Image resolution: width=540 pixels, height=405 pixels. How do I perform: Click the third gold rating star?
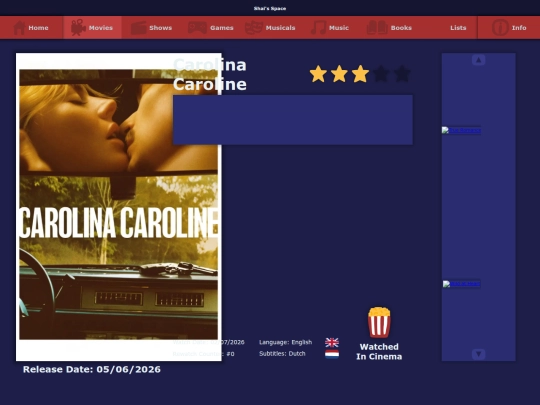click(x=360, y=74)
